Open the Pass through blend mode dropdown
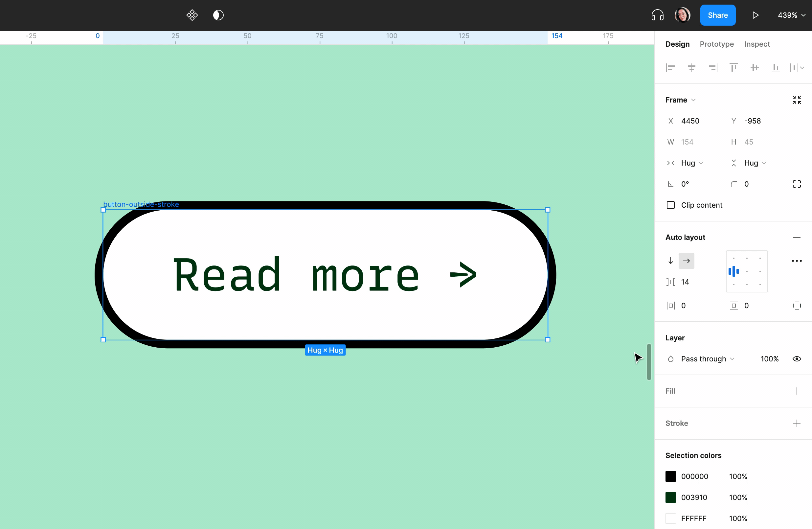 [x=708, y=359]
